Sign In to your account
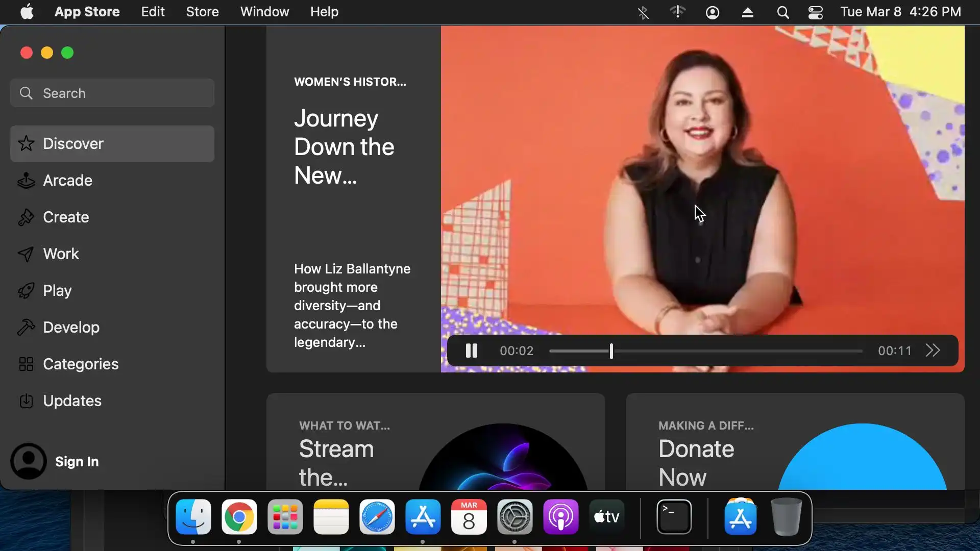 pos(77,462)
